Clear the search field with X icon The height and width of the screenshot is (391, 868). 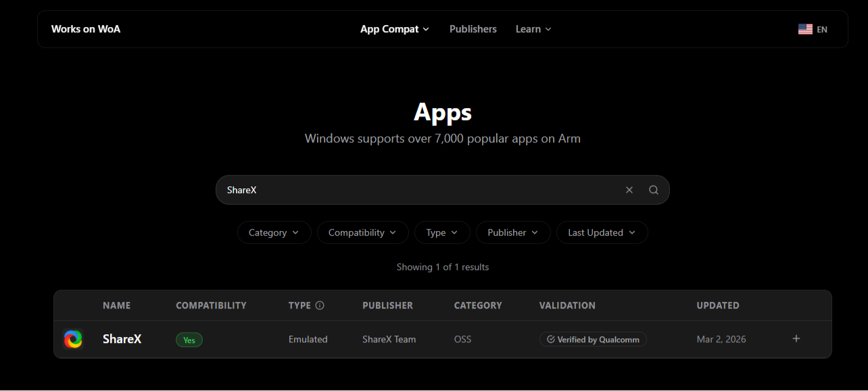pos(629,190)
